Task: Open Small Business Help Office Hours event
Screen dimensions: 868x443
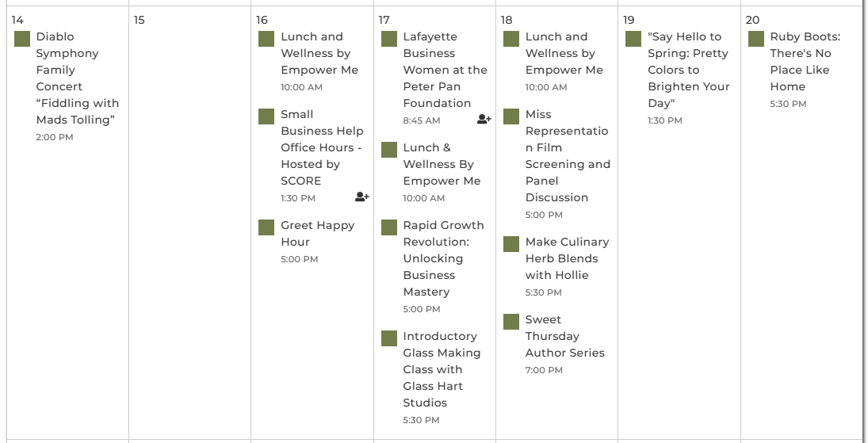Action: tap(322, 147)
